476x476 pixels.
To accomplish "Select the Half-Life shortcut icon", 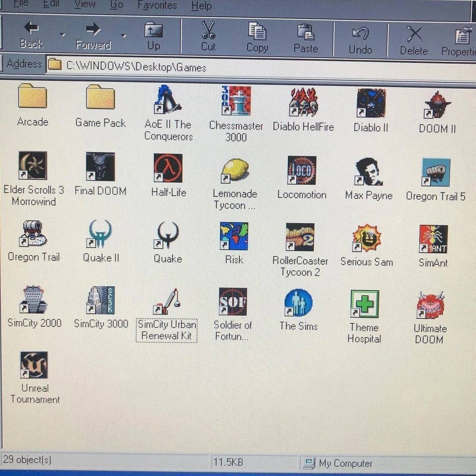I will pyautogui.click(x=168, y=168).
